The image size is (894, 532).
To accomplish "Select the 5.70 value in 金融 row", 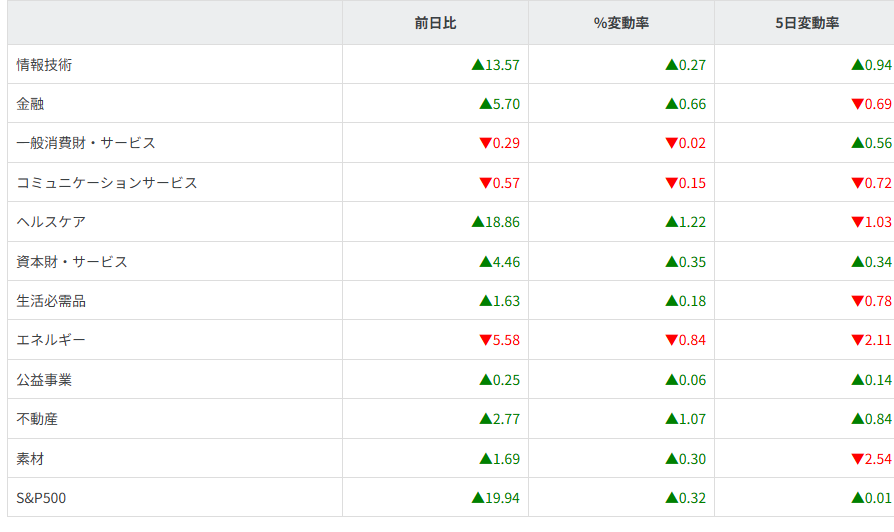I will click(506, 104).
